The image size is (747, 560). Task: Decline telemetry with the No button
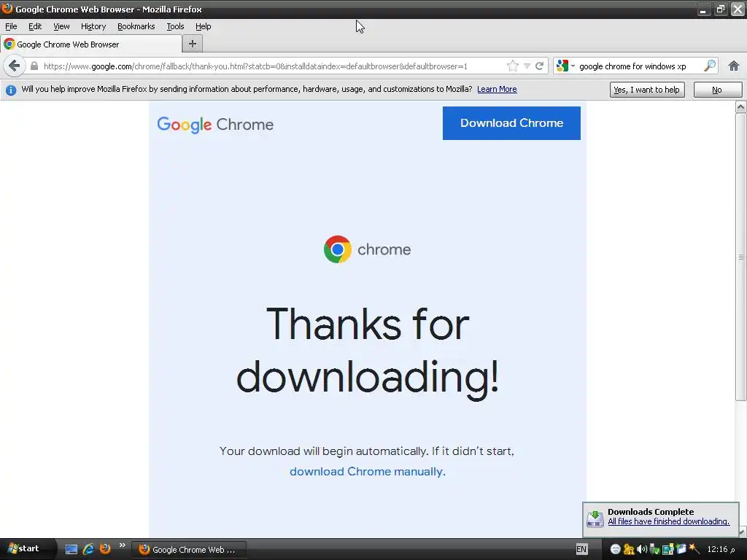[x=717, y=90]
